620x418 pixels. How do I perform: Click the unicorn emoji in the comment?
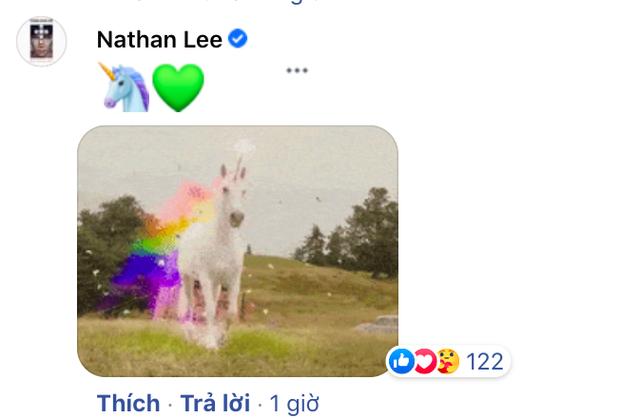click(124, 87)
